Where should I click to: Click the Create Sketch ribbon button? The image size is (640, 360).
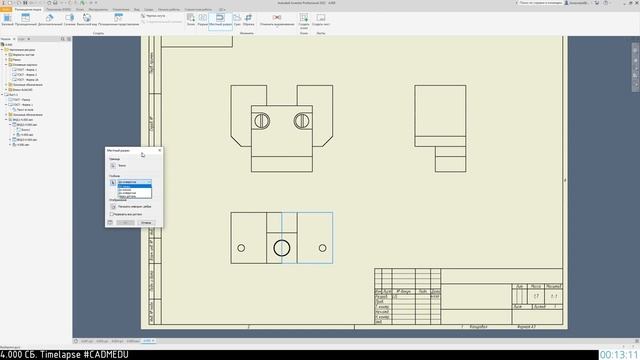[304, 20]
